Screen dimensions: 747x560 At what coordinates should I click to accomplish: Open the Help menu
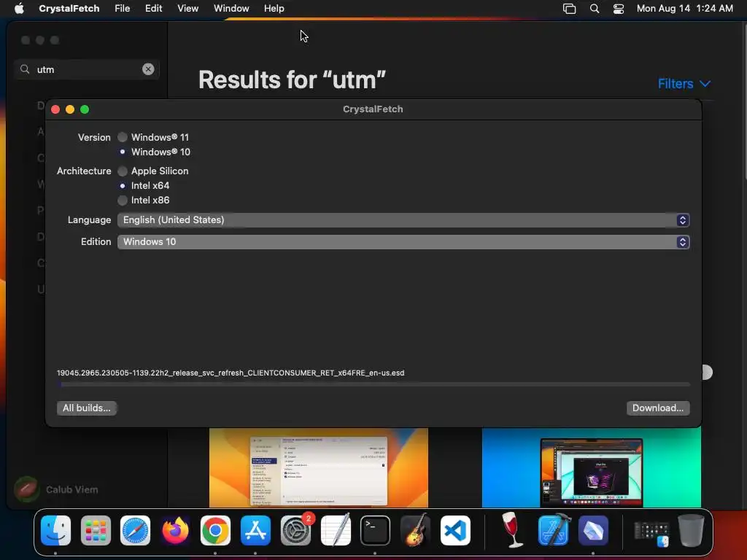pos(274,9)
